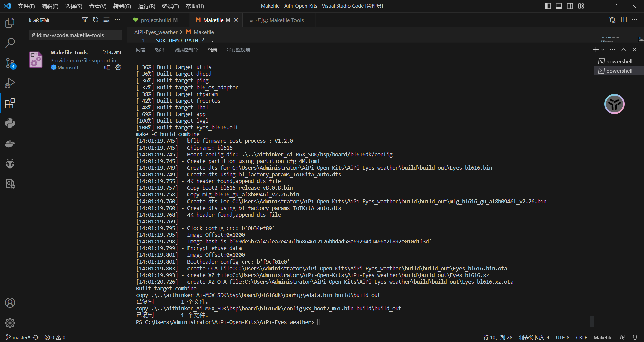Open the 帮助(H) menu
The width and height of the screenshot is (644, 342).
click(x=195, y=6)
